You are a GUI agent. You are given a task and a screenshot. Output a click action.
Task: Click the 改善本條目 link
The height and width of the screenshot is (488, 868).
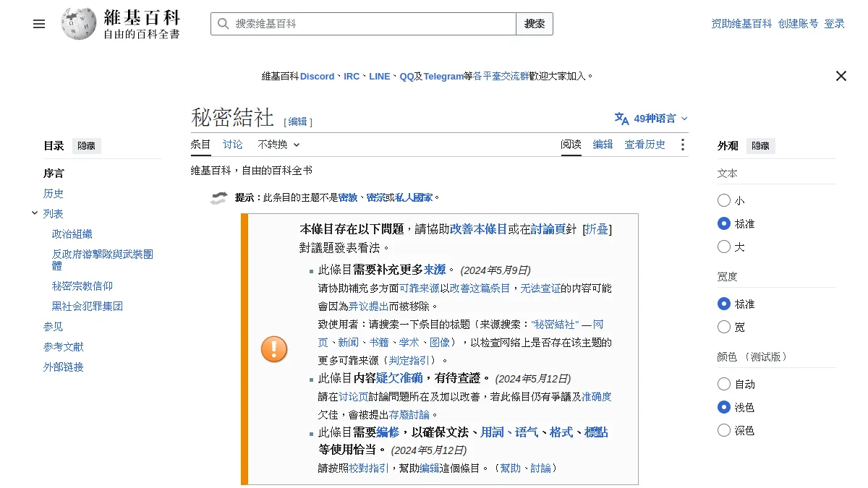coord(479,228)
